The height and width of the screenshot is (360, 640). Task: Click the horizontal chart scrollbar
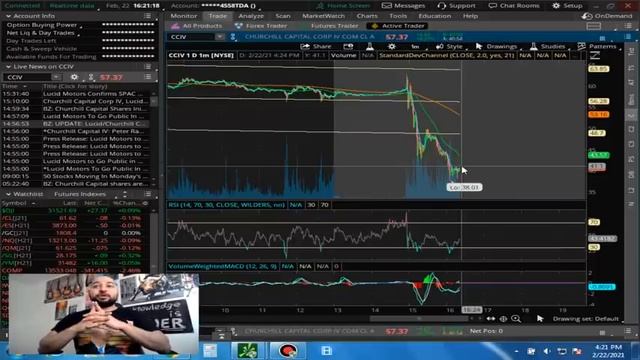[420, 318]
